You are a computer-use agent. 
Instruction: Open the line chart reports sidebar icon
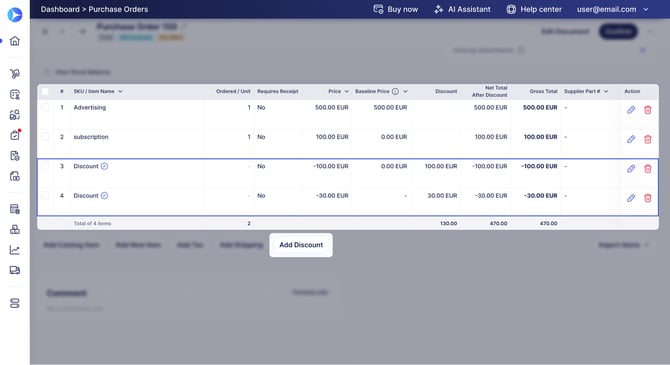pos(15,250)
